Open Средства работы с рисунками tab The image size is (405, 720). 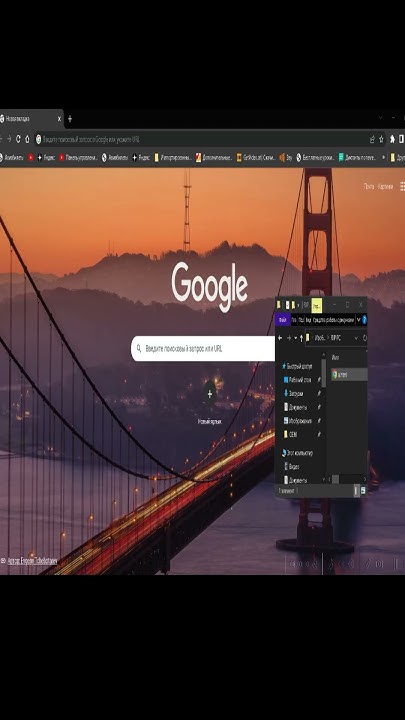coord(333,320)
